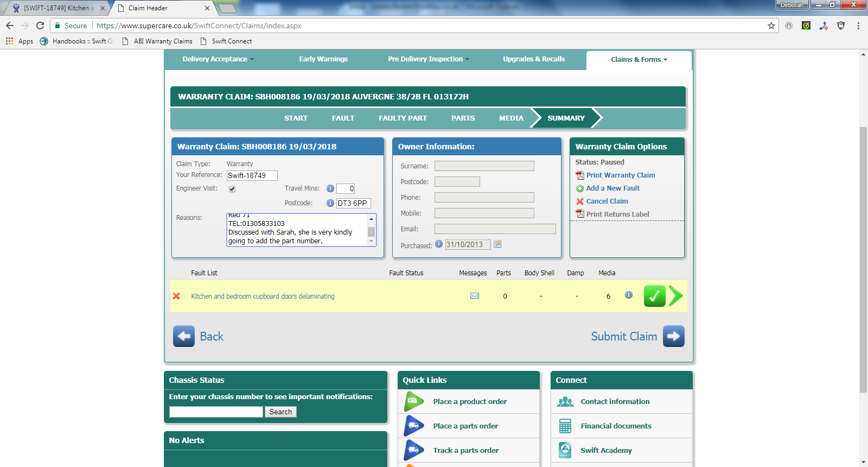The image size is (868, 467).
Task: Click the Cancel Claim link
Action: [x=607, y=201]
